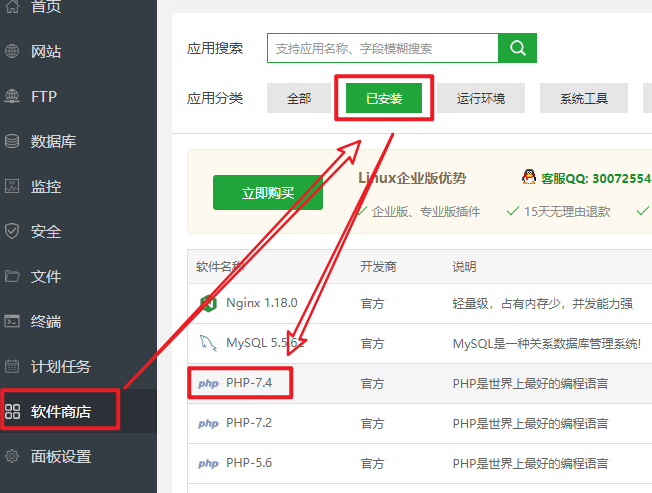The height and width of the screenshot is (493, 652).
Task: Open 安全 menu item
Action: click(x=46, y=232)
